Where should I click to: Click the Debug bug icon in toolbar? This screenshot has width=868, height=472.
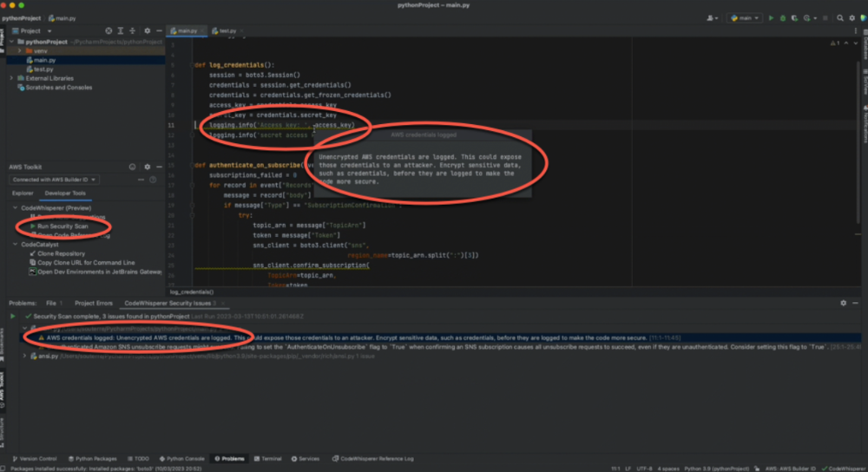[783, 17]
